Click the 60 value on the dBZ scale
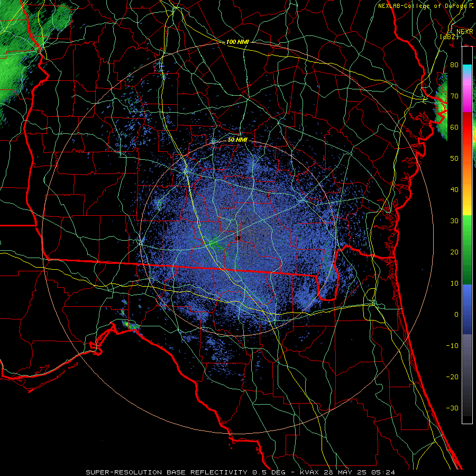This screenshot has width=476, height=476. tap(454, 127)
